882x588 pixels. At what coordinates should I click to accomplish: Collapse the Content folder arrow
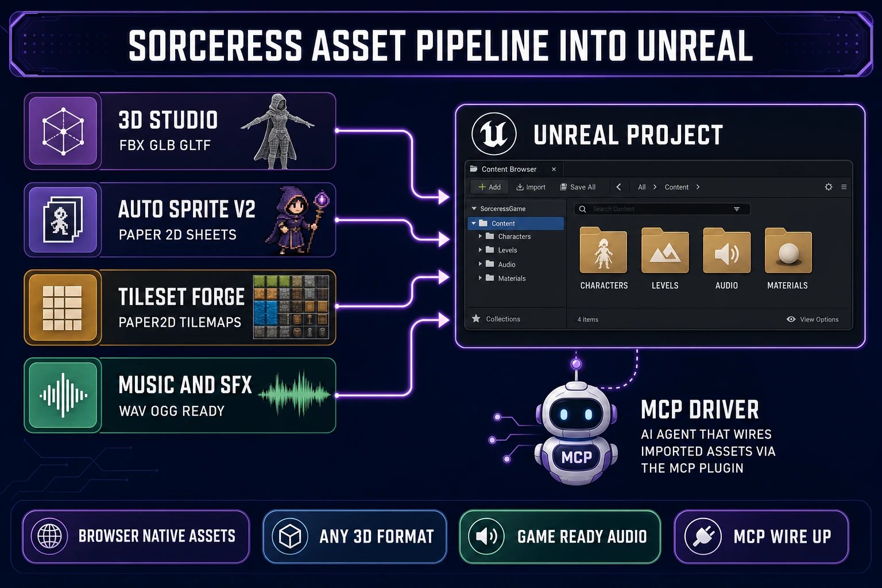tap(474, 223)
